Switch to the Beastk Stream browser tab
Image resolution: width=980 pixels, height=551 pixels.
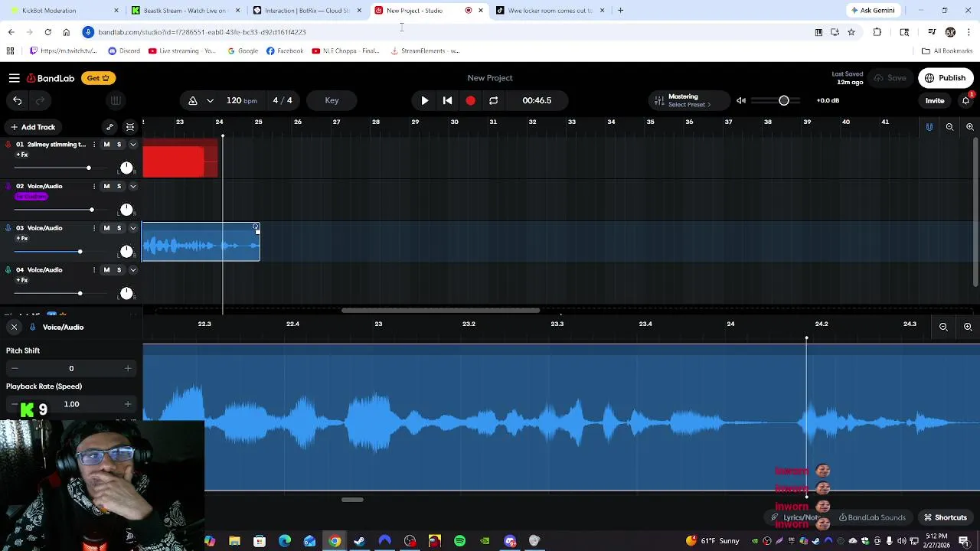185,11
